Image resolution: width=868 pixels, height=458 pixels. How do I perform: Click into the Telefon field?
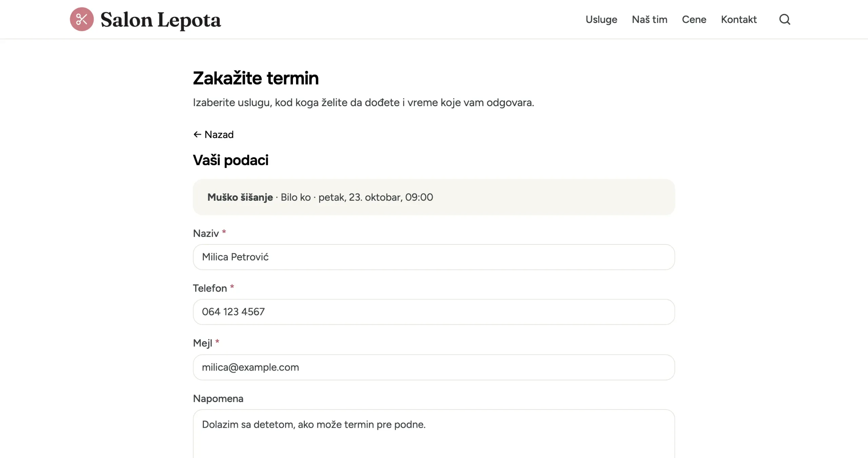(x=434, y=312)
